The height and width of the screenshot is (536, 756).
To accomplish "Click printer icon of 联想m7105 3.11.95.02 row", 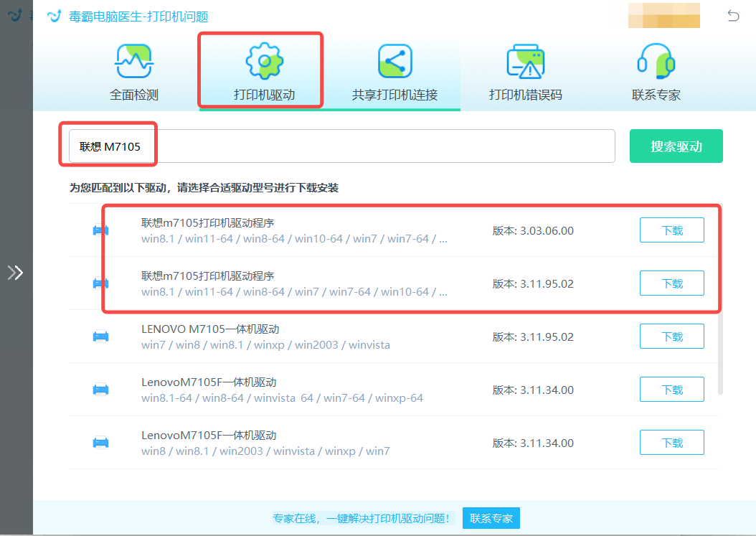I will (100, 283).
